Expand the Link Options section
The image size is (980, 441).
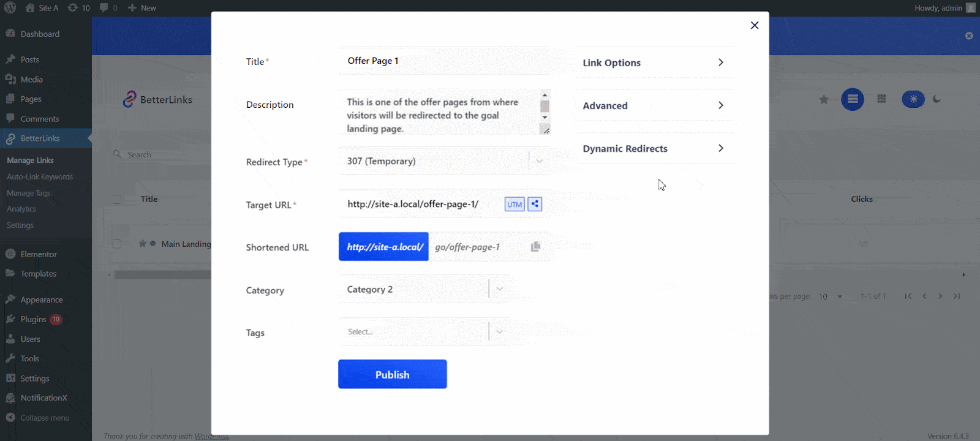654,62
